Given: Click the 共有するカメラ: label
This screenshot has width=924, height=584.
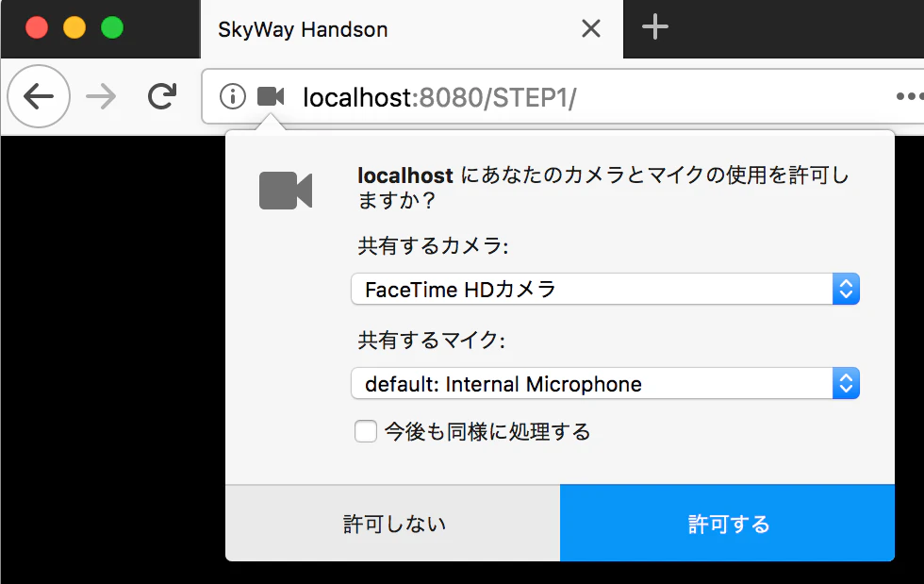Looking at the screenshot, I should (433, 245).
